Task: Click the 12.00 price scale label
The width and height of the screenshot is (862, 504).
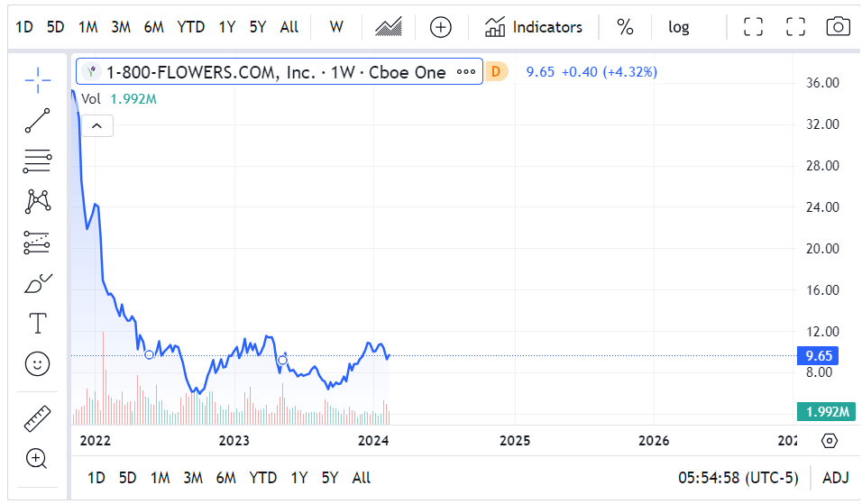Action: click(x=822, y=332)
